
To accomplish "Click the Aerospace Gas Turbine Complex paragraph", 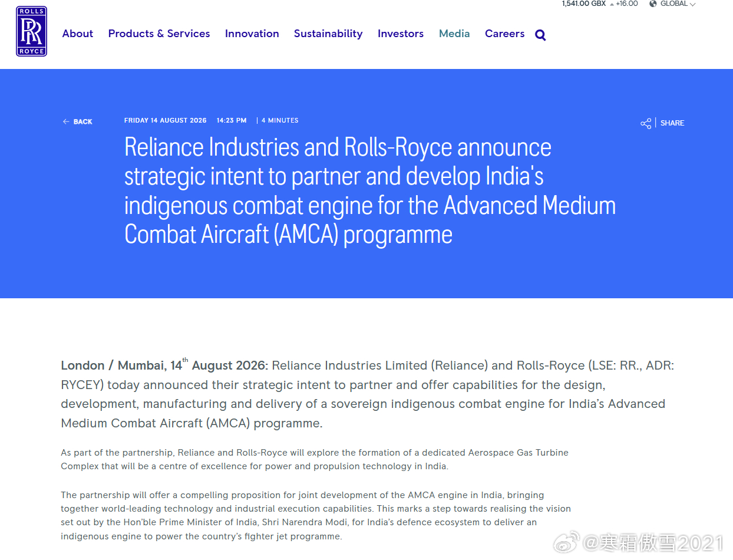I will pos(315,459).
